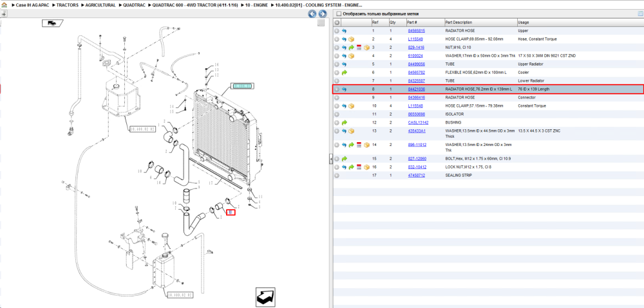Screen dimensions: 644x308
Task: Click green arrow icon for NUT,M16 row
Action: pos(352,48)
